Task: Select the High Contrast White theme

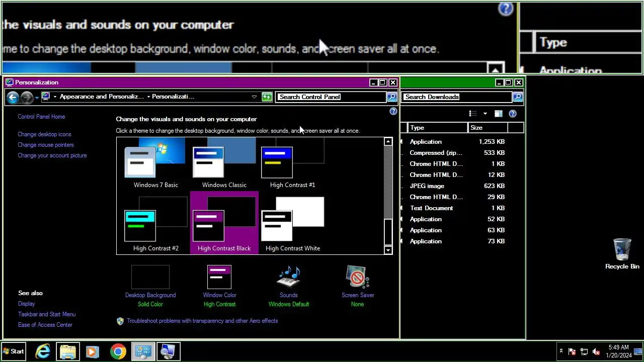Action: tap(292, 223)
